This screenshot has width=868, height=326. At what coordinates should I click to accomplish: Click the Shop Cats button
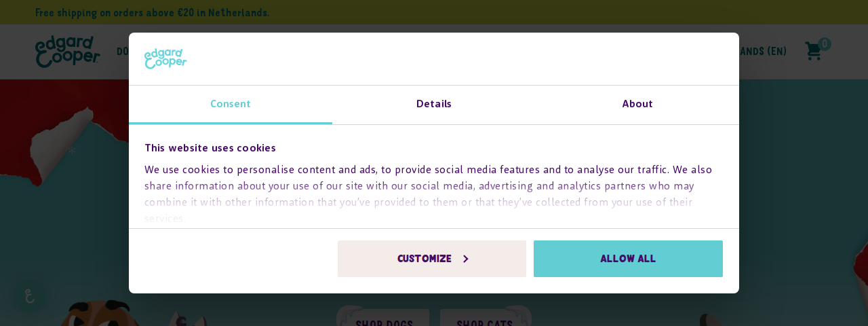coord(485,318)
